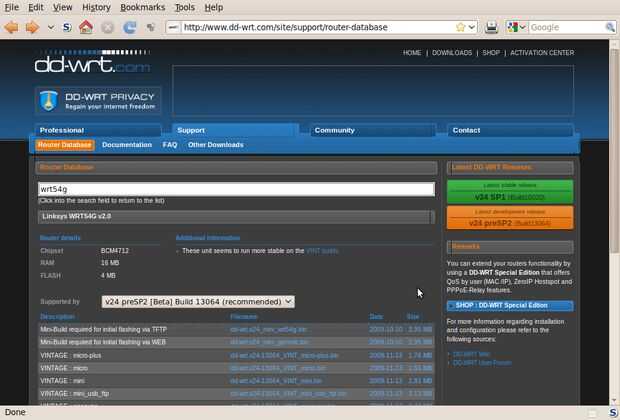The image size is (620, 420).
Task: Open the VINT builds link
Action: click(x=322, y=251)
